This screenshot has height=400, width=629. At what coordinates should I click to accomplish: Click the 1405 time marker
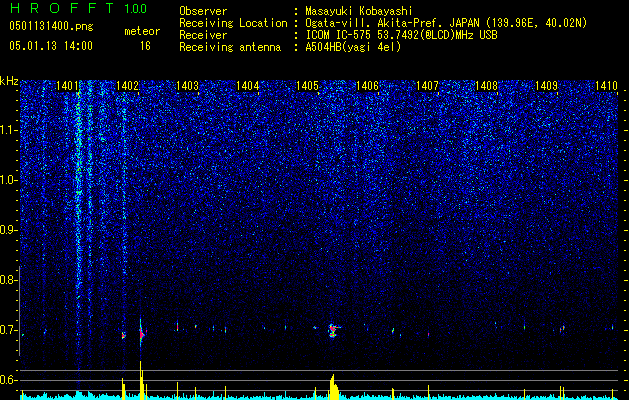307,85
